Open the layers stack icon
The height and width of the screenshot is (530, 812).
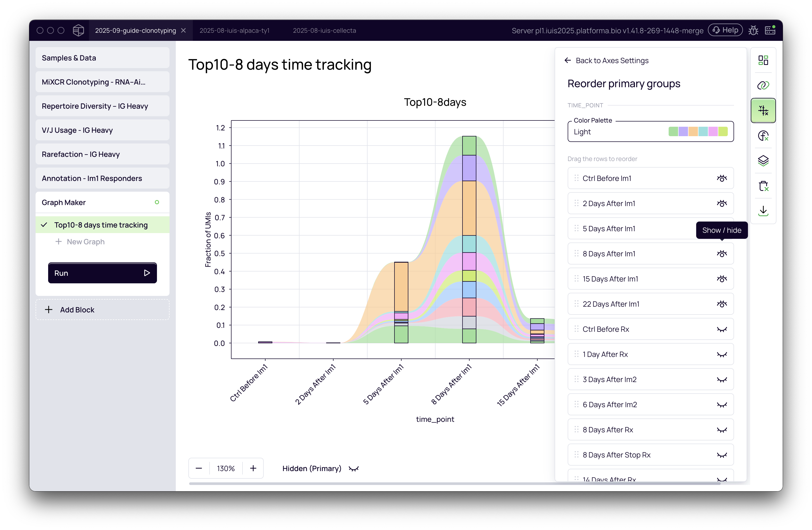coord(763,161)
